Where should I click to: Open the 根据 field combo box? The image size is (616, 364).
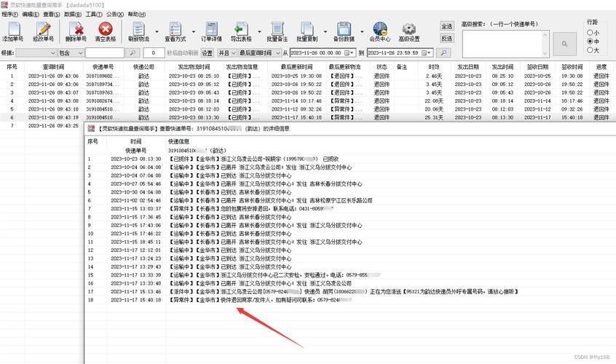[x=36, y=52]
